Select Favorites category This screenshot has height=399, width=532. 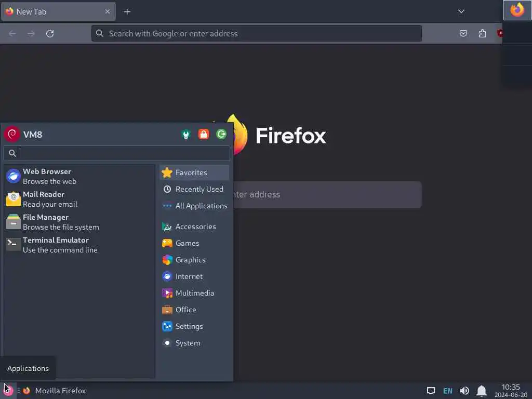[194, 172]
